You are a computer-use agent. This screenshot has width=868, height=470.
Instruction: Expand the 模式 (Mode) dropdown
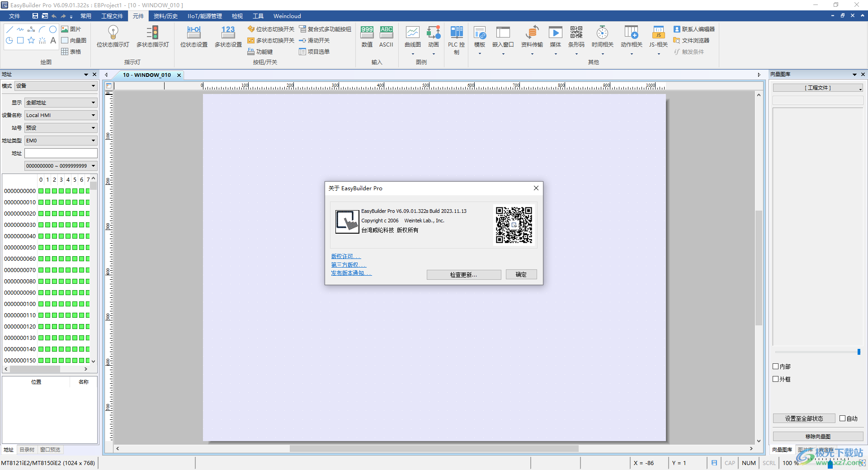pyautogui.click(x=56, y=86)
